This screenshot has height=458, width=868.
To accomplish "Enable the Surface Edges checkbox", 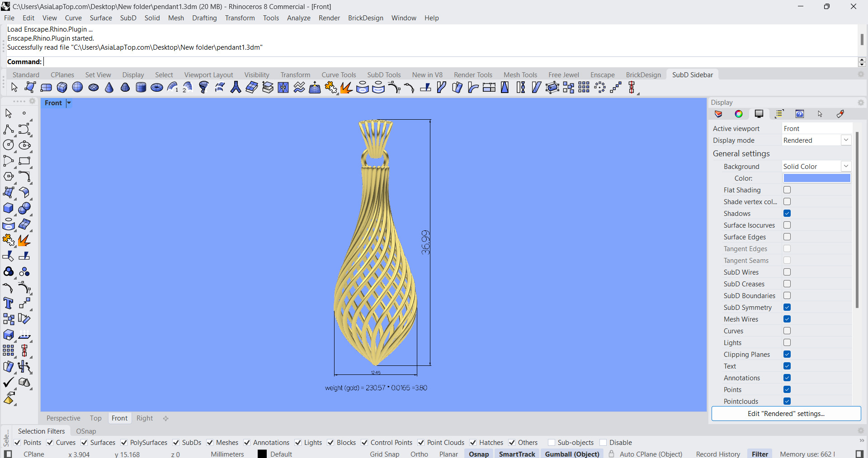I will point(787,237).
